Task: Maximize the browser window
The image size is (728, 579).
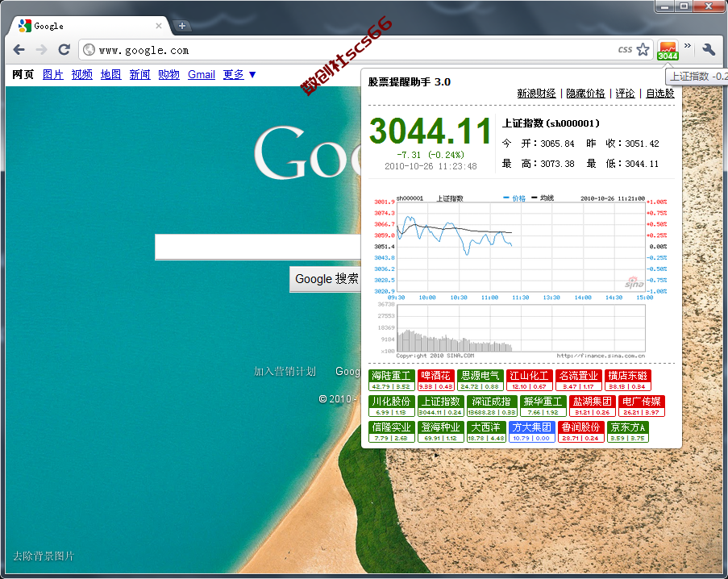Action: [684, 6]
